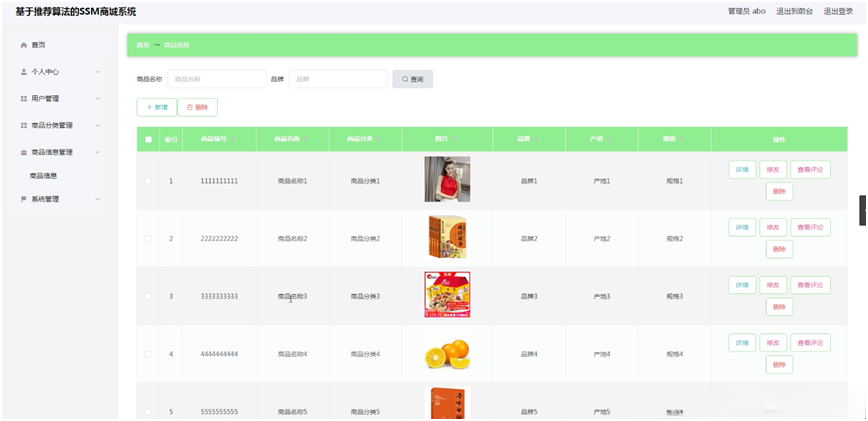Click the magnifier icon in 查询 button
This screenshot has height=421, width=868.
[x=405, y=79]
